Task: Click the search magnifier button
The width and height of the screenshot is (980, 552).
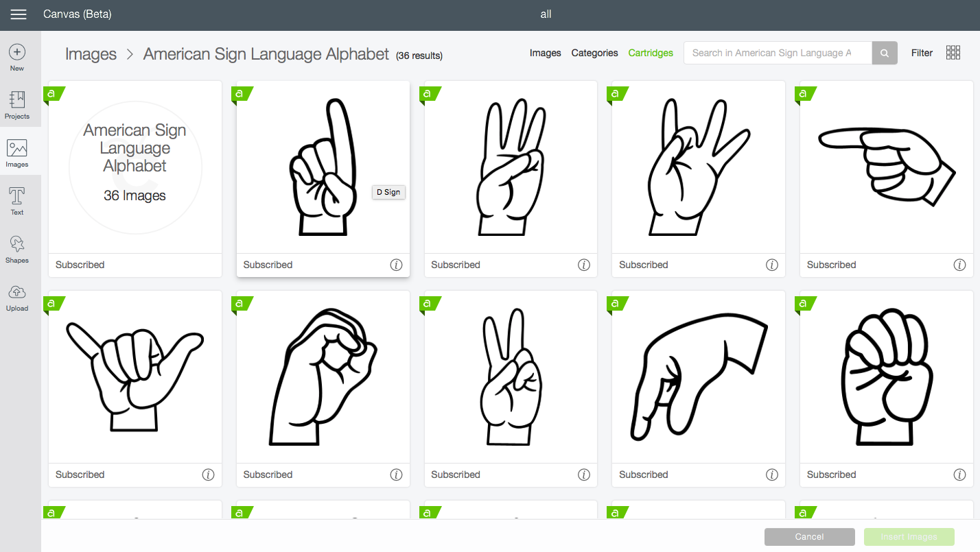Action: click(x=884, y=53)
